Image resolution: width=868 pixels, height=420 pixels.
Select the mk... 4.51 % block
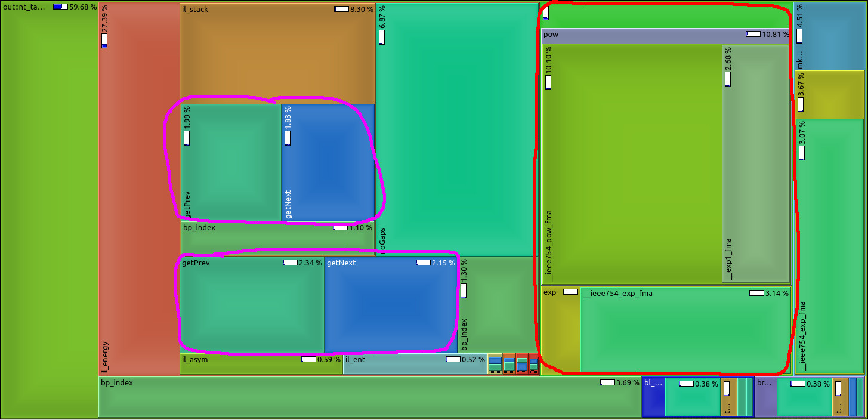(x=829, y=36)
